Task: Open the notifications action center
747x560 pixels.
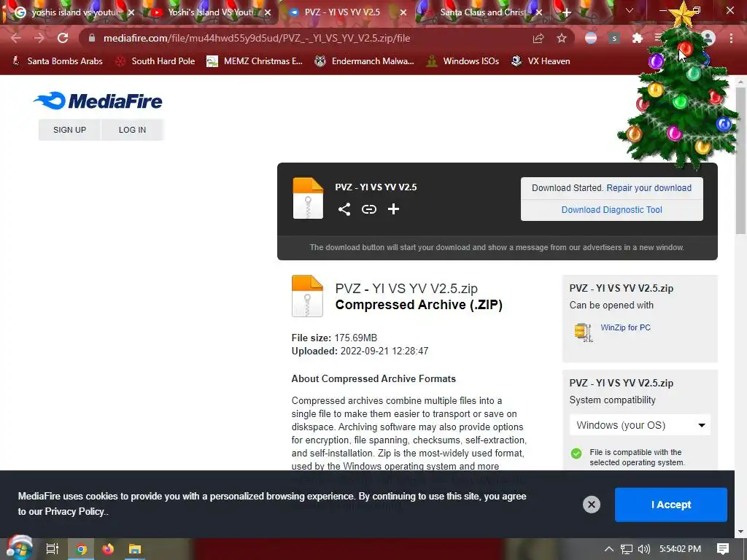Action: [x=723, y=549]
